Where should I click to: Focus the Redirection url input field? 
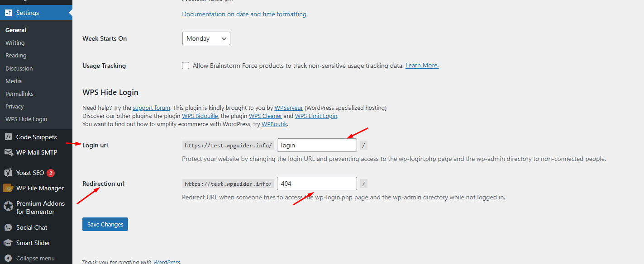point(317,184)
